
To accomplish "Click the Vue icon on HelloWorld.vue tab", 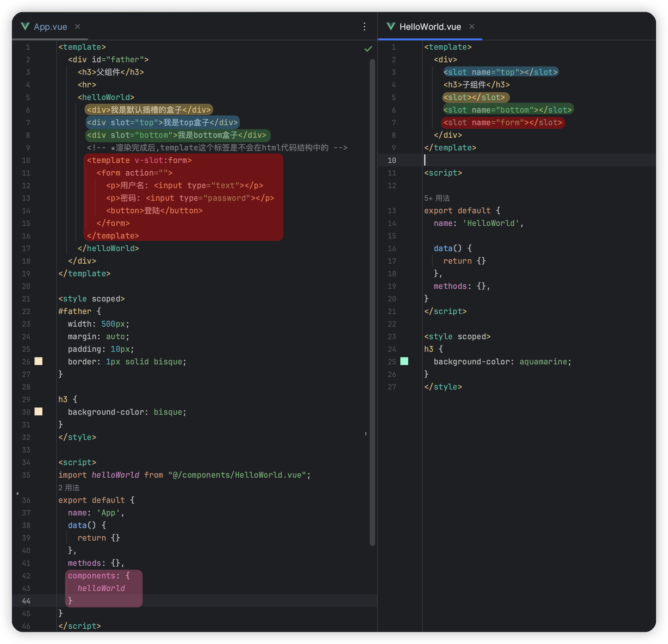I will tap(391, 27).
